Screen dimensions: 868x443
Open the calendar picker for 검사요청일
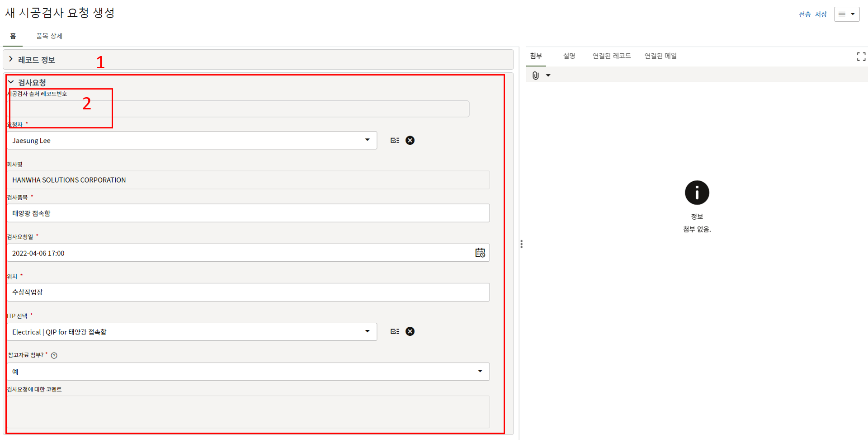tap(480, 253)
